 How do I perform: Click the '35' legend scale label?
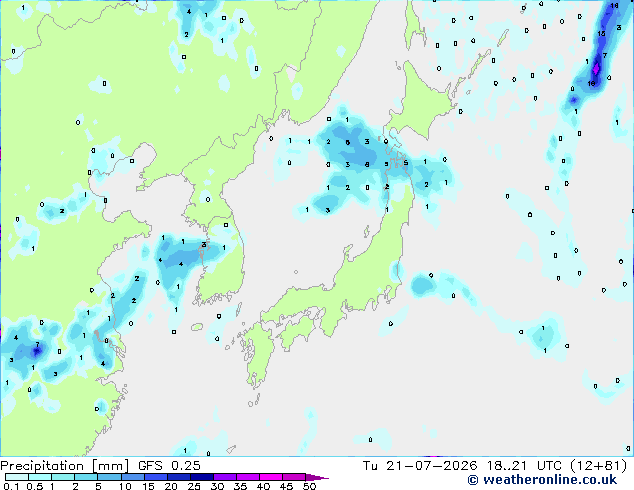pos(240,486)
